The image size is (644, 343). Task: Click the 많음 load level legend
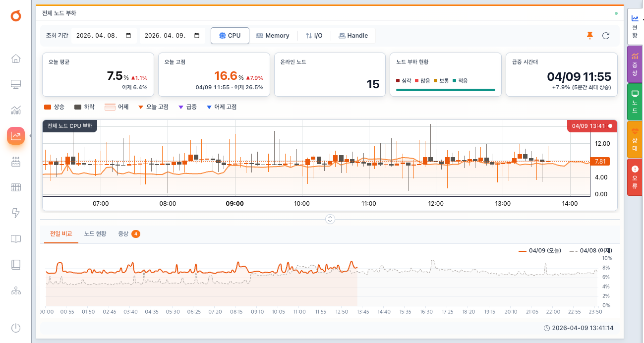(x=422, y=81)
